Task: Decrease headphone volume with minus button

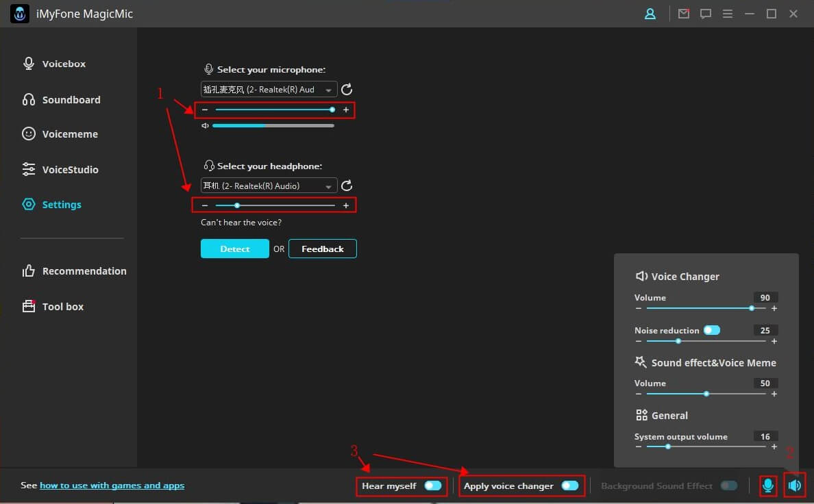Action: [205, 205]
